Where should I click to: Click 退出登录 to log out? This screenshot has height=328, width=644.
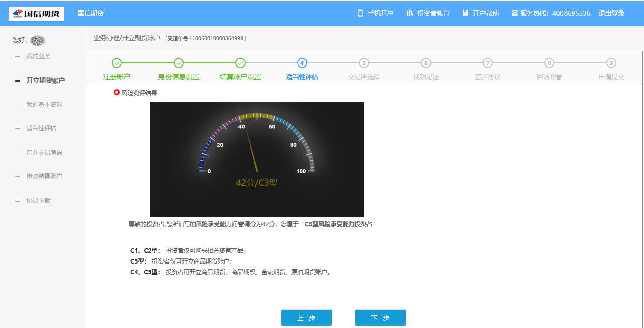pyautogui.click(x=611, y=13)
